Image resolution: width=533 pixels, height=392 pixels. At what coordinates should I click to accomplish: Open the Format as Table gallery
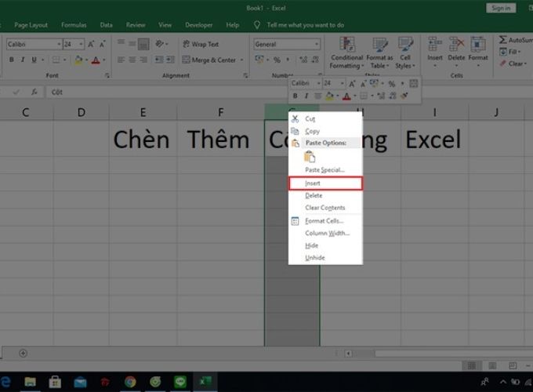pos(379,53)
